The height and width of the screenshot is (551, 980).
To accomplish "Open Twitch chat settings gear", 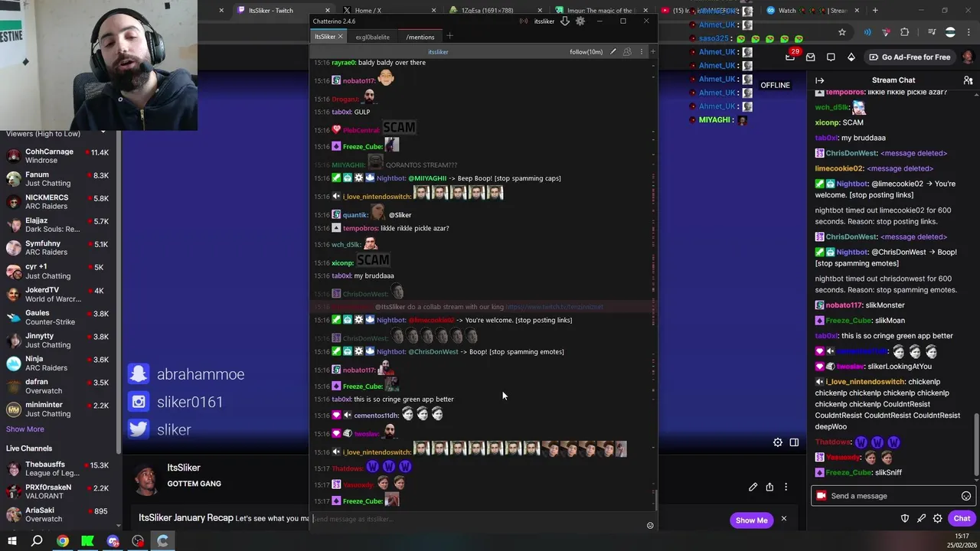I will (x=937, y=518).
